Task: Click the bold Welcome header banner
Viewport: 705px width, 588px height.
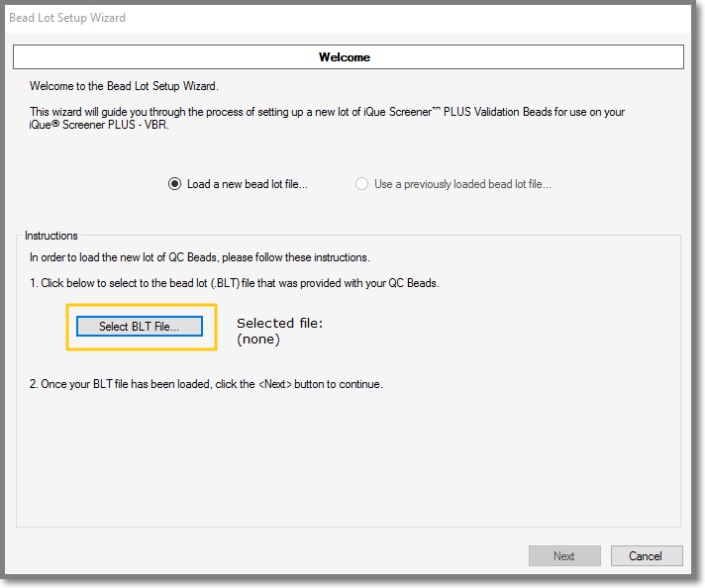Action: [349, 57]
